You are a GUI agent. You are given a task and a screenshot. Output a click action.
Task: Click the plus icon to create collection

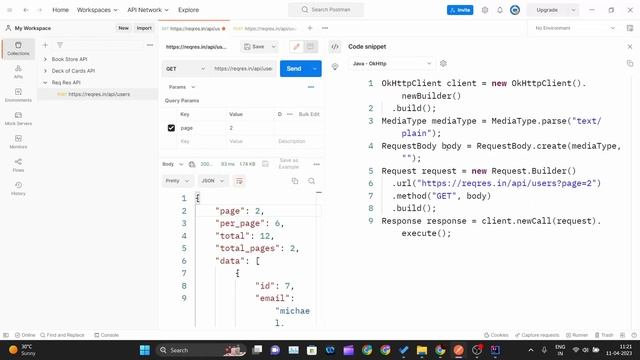[x=45, y=45]
